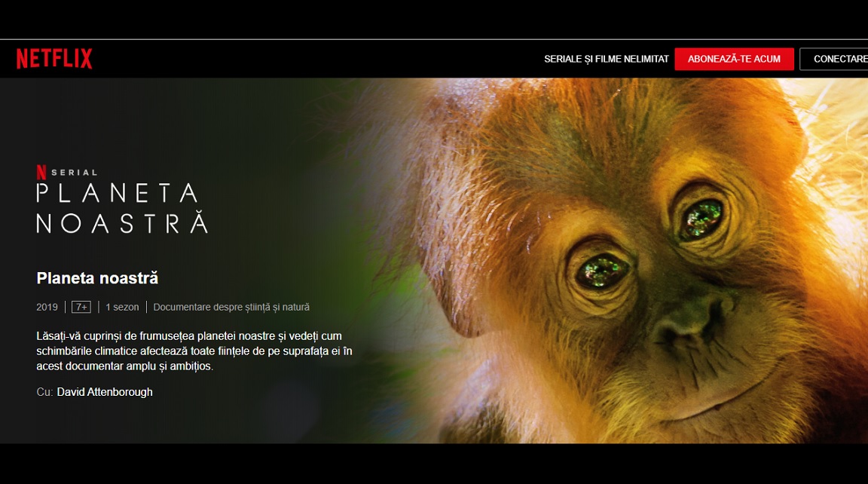Subscribe via ABONEAZĂ-TE ACUM button
Screen dimensions: 868x484
[734, 59]
